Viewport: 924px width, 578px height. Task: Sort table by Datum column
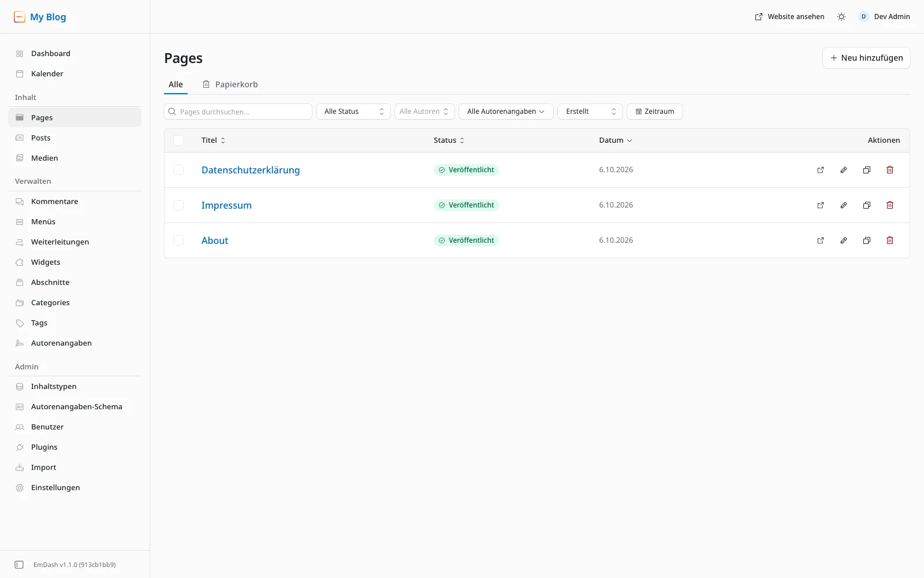click(x=616, y=140)
